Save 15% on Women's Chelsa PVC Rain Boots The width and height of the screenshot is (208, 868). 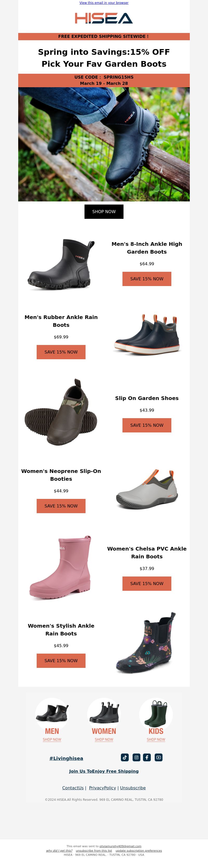tap(147, 583)
